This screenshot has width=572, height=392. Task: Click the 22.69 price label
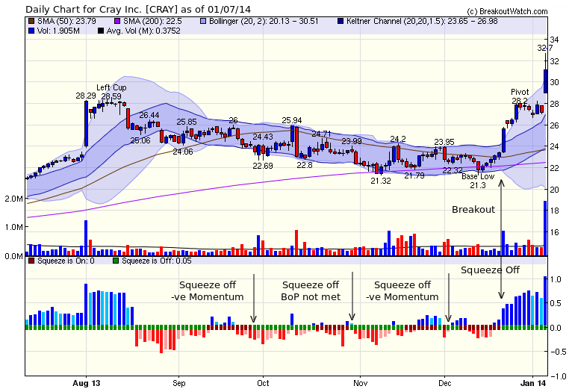(263, 166)
